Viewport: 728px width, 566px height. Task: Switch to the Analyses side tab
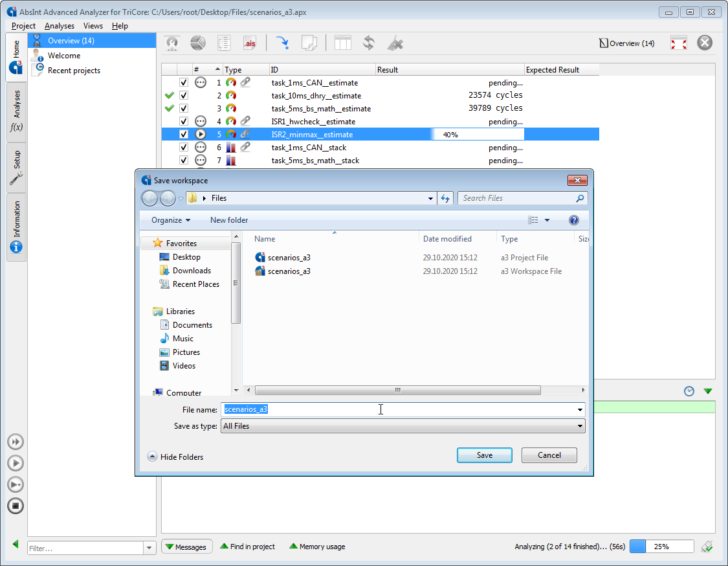click(x=16, y=111)
